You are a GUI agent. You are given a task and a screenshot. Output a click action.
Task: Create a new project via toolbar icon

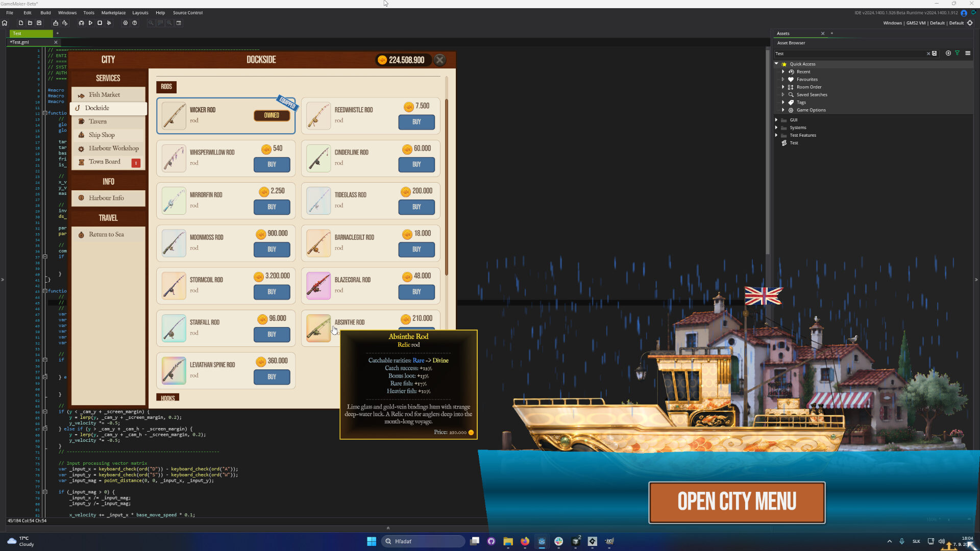pos(21,23)
